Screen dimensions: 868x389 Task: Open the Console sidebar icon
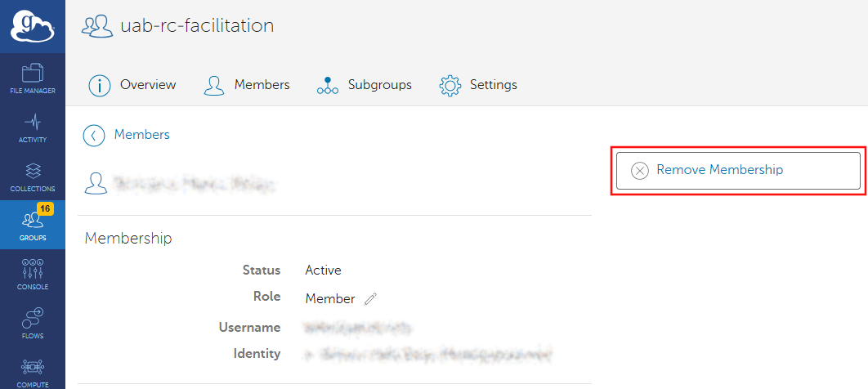(x=33, y=275)
